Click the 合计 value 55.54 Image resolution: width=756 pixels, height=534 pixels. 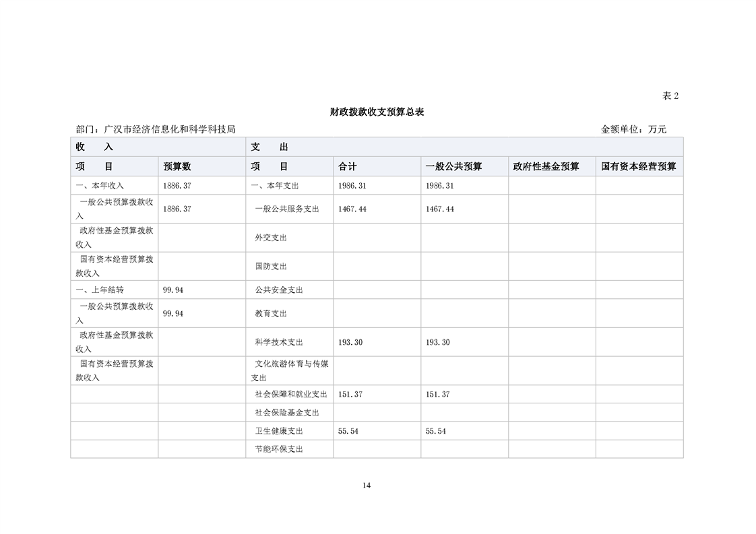348,431
